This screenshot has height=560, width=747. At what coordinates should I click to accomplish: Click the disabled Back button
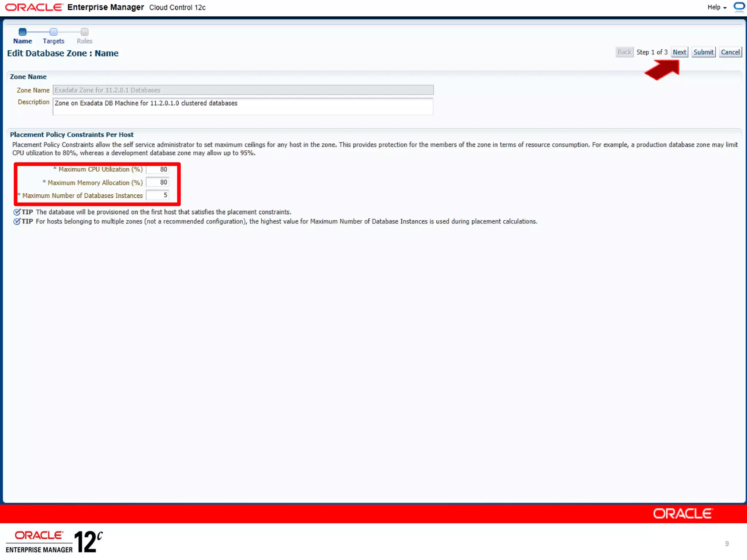(624, 52)
